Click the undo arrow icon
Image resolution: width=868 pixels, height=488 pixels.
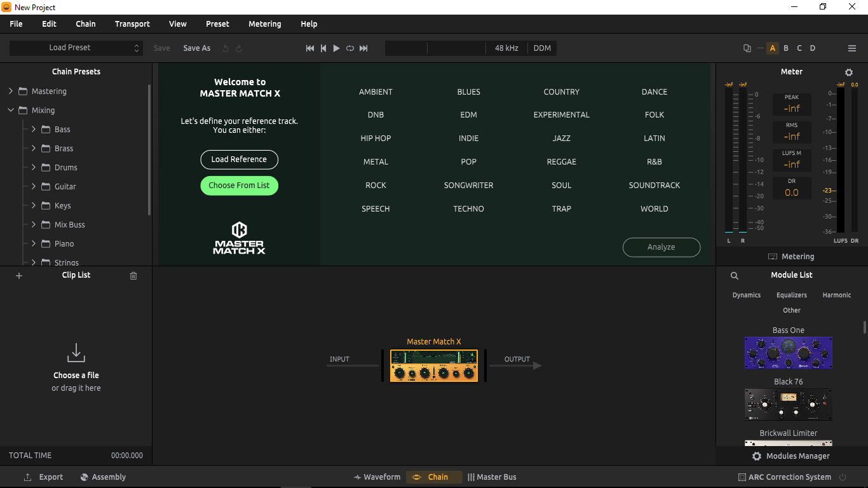[x=225, y=48]
